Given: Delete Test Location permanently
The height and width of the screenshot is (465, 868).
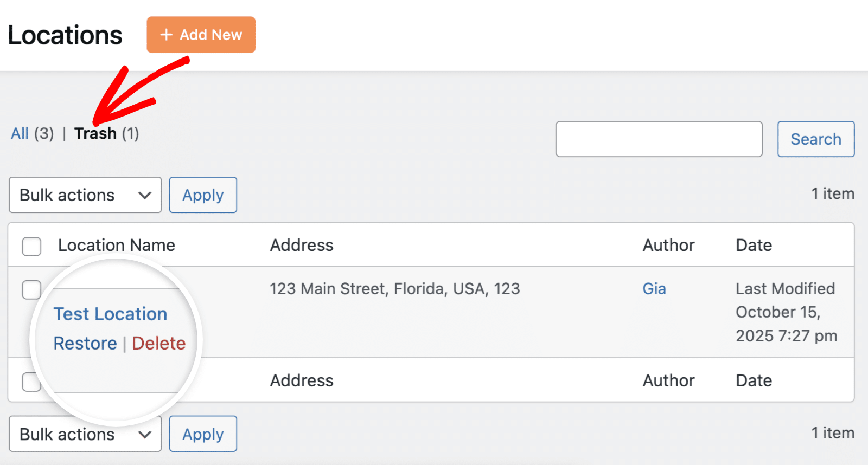Looking at the screenshot, I should [158, 343].
